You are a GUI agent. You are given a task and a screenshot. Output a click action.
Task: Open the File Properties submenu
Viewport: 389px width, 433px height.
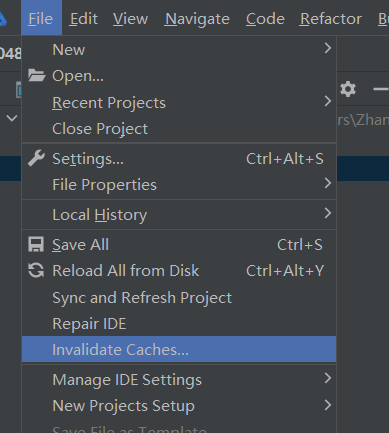[328, 183]
